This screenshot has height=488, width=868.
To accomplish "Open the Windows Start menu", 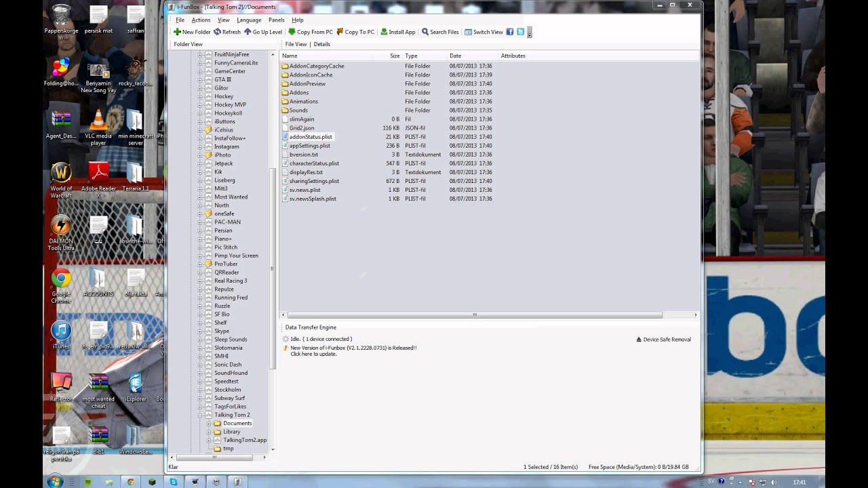I will 55,482.
